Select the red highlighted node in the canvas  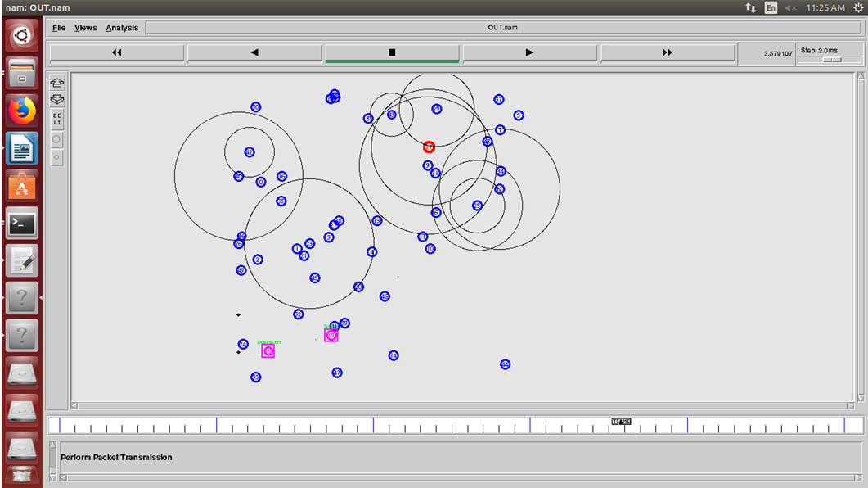tap(429, 147)
